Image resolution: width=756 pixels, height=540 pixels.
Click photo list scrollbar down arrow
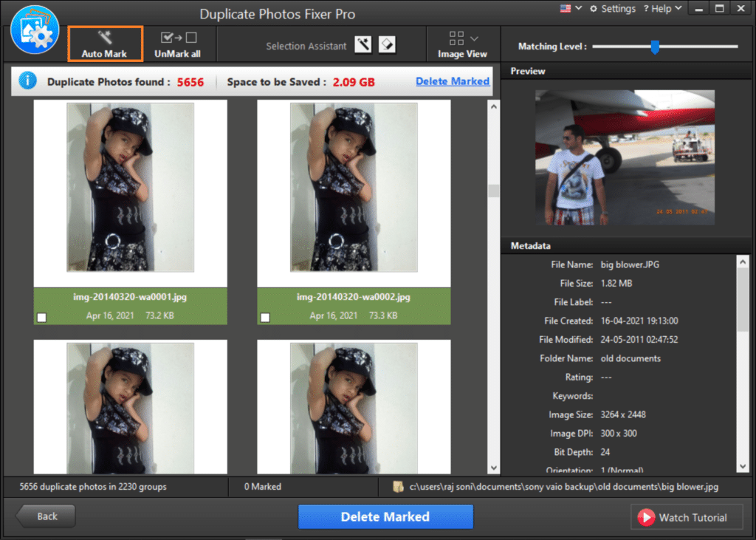tap(494, 468)
